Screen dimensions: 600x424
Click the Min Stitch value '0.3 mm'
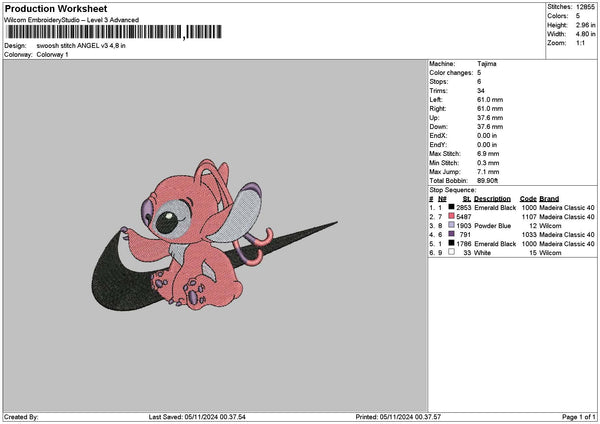pos(488,163)
